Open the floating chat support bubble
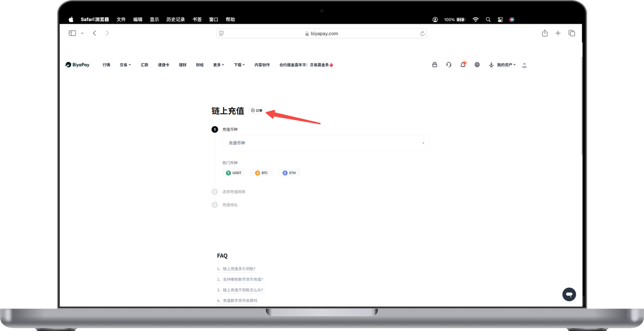 [569, 294]
